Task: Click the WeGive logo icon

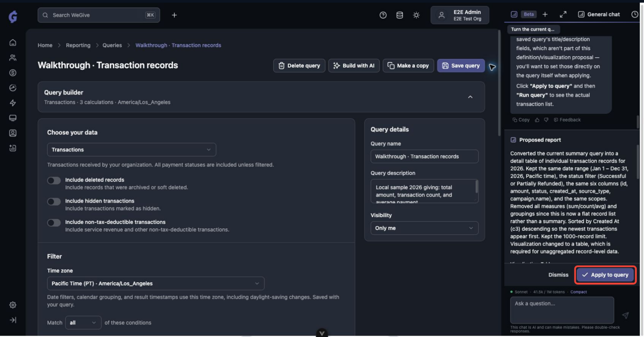Action: click(13, 16)
